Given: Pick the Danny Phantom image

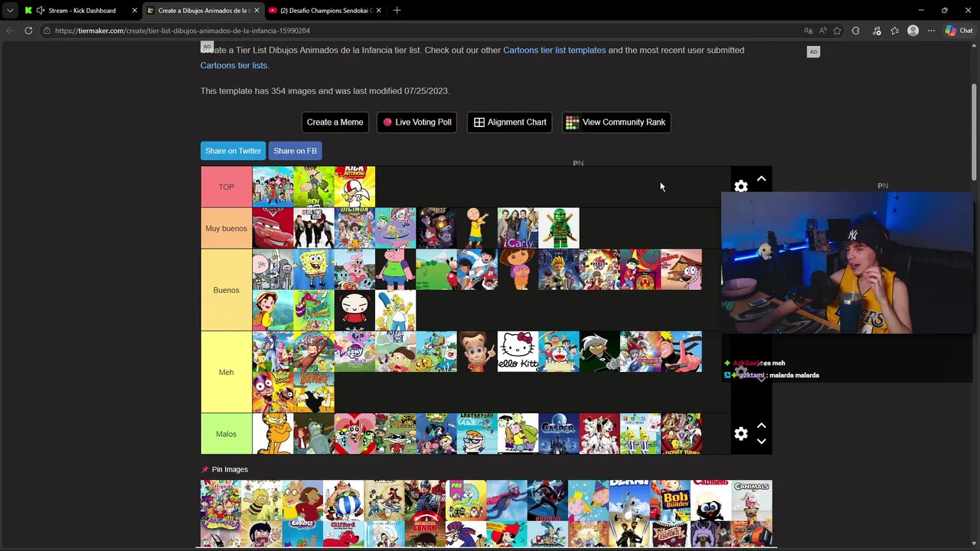Looking at the screenshot, I should coord(599,351).
